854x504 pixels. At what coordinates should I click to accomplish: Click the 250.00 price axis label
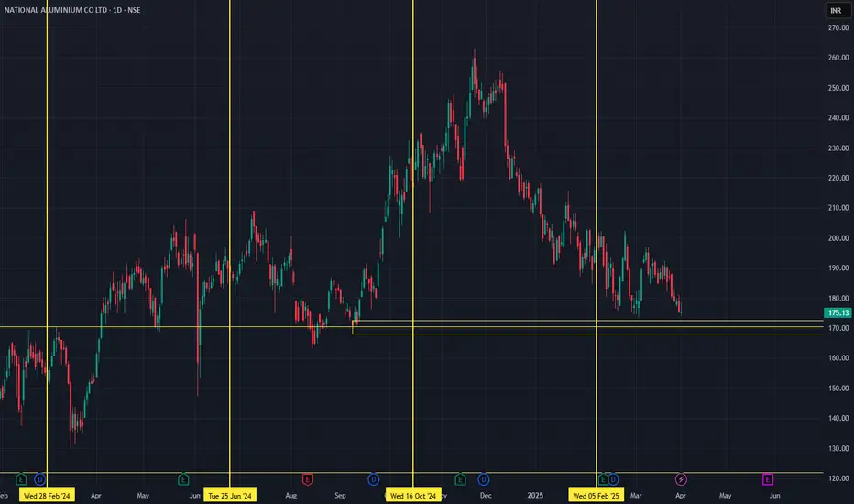pos(838,88)
